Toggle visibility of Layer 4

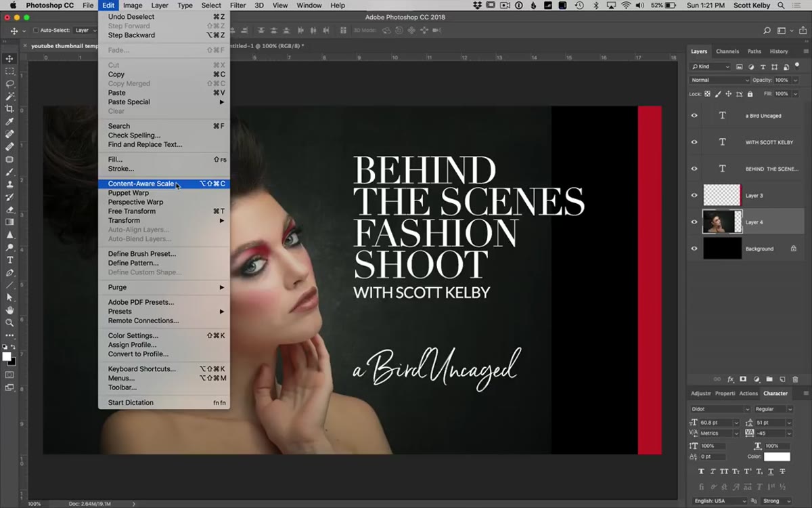click(694, 221)
